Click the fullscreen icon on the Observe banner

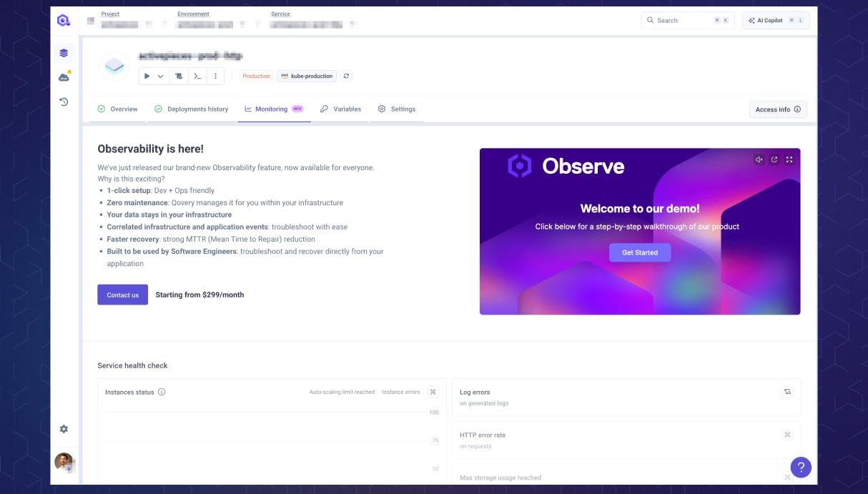click(789, 159)
